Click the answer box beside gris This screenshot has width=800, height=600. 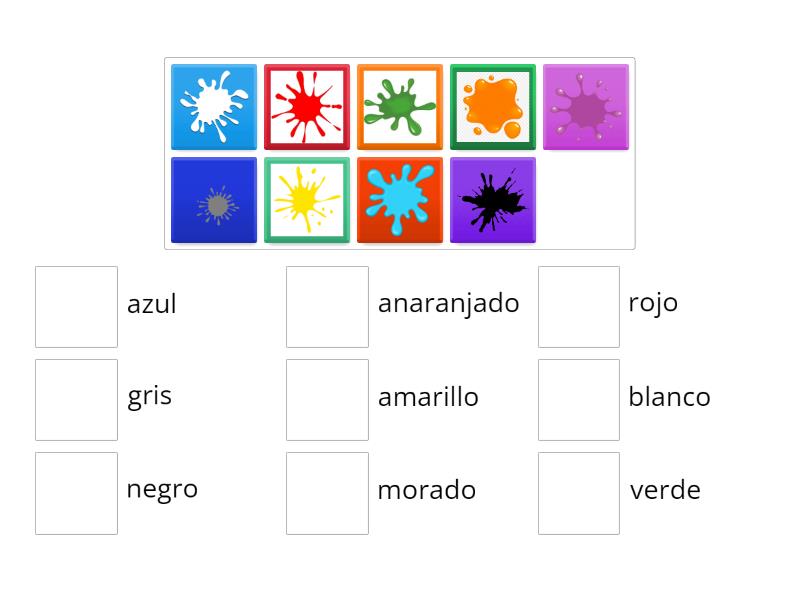[x=76, y=398]
